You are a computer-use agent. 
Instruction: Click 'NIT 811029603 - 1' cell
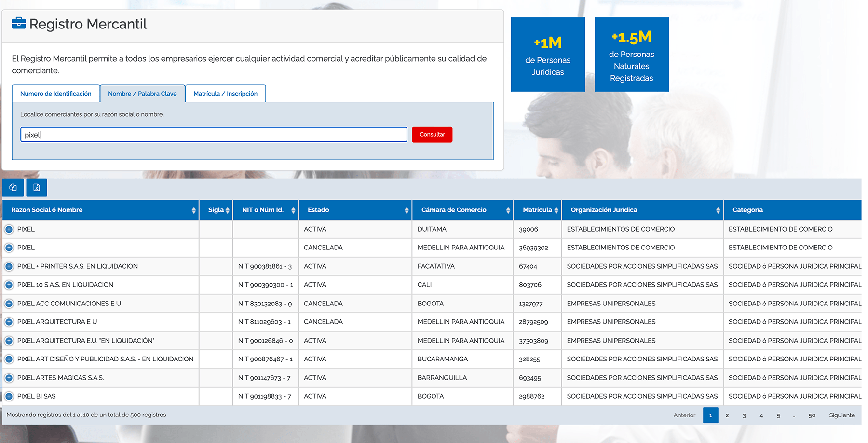click(x=265, y=322)
